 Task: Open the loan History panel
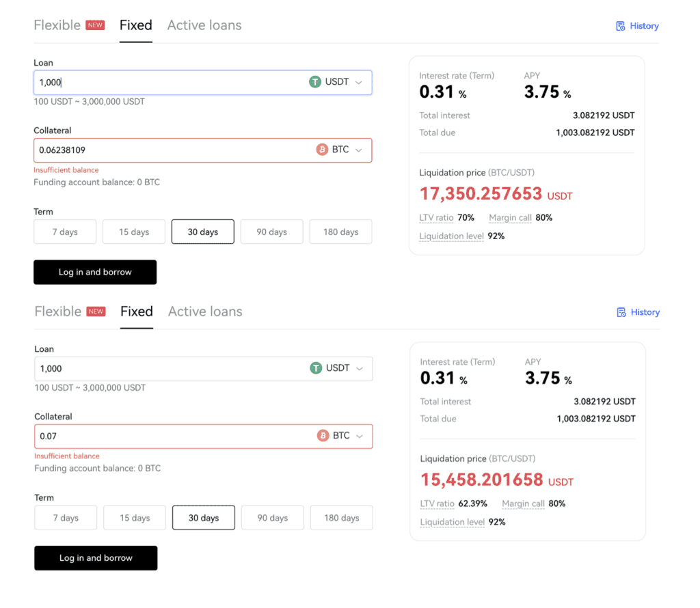click(637, 25)
